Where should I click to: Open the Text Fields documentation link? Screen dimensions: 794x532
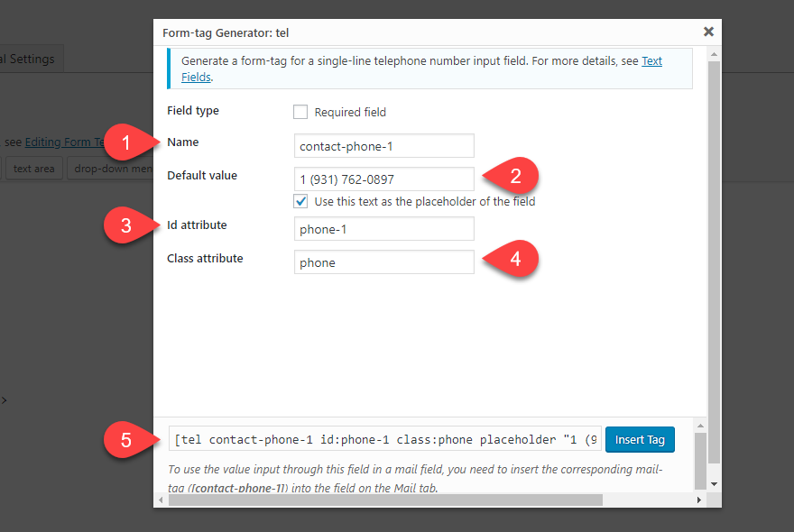click(x=651, y=61)
